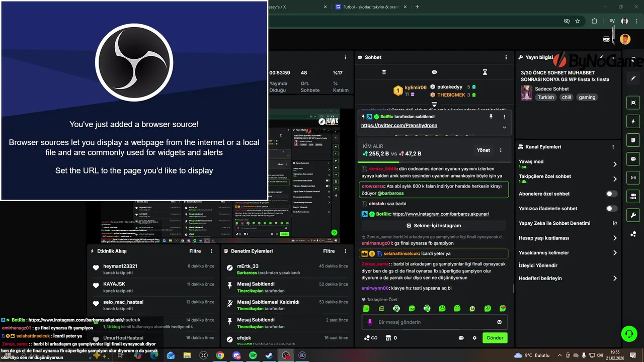
Task: Click the Sekme-İçi Instagram button
Action: [x=434, y=226]
